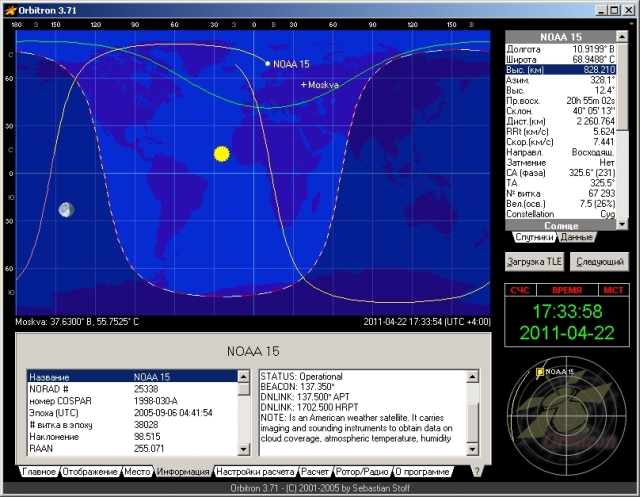640x497 pixels.
Task: Open the Ротор/Радио tab
Action: [x=362, y=472]
